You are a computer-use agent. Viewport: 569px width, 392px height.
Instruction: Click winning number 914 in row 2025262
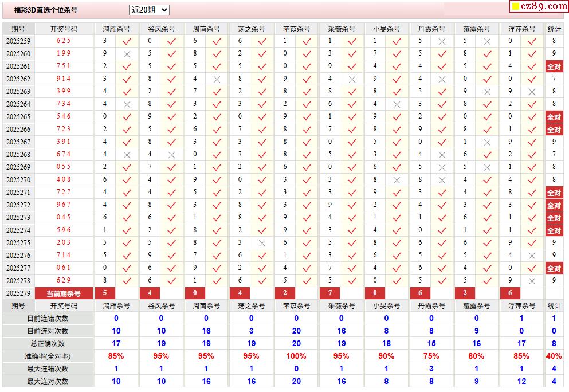[64, 79]
